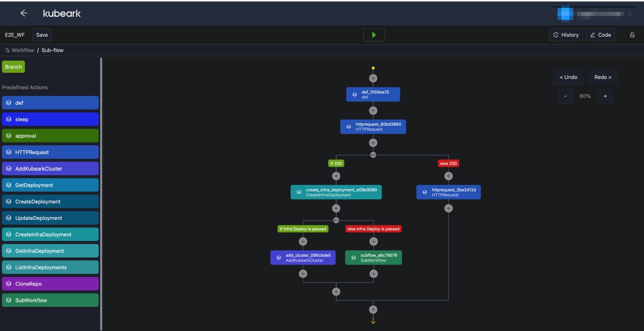Viewport: 644px width, 331px height.
Task: Navigate to Workflow in the breadcrumb
Action: (x=23, y=50)
